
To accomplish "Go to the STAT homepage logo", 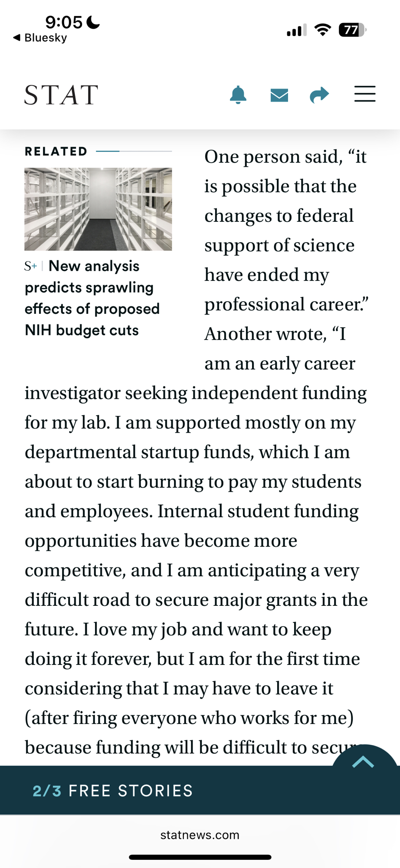I will [x=61, y=95].
